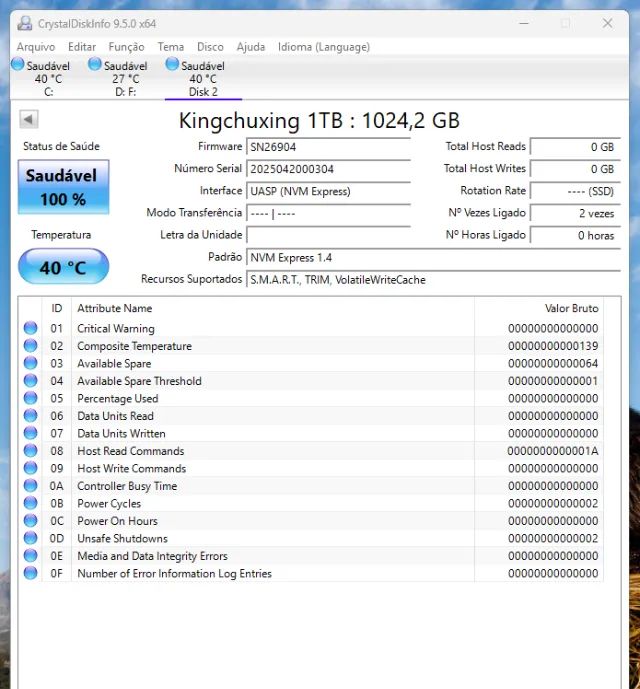
Task: Select the Host Read Commands attribute name
Action: pos(131,451)
